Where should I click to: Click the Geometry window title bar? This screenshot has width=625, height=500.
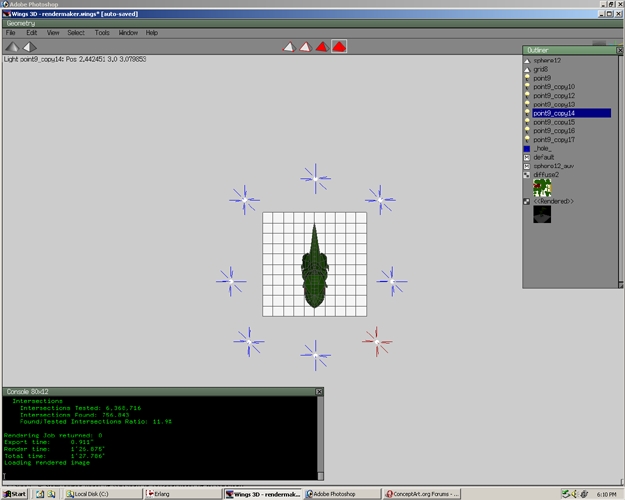312,24
